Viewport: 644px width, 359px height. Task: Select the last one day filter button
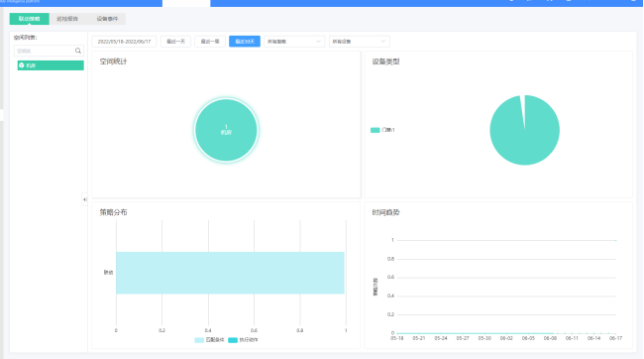coord(175,42)
